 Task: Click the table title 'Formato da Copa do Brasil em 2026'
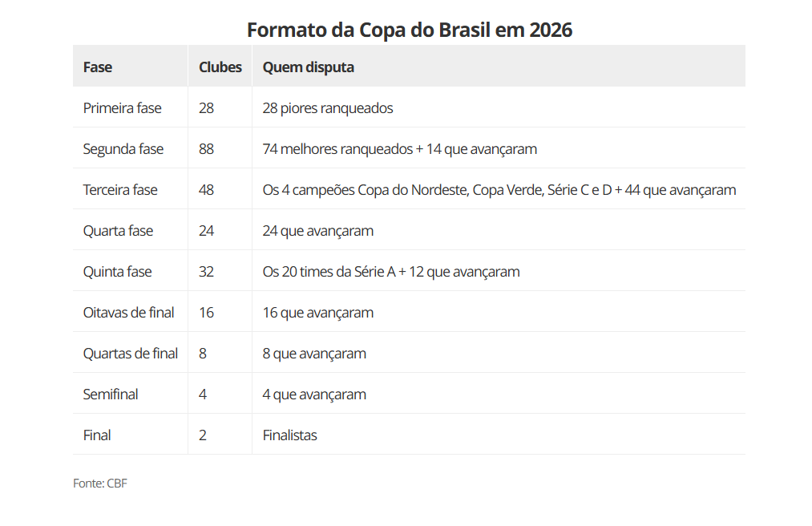tap(409, 30)
